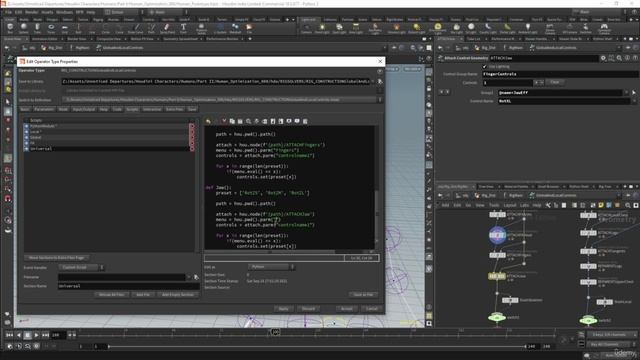Open the Save to Library path dropdown arrow
640x360 pixels.
[373, 82]
